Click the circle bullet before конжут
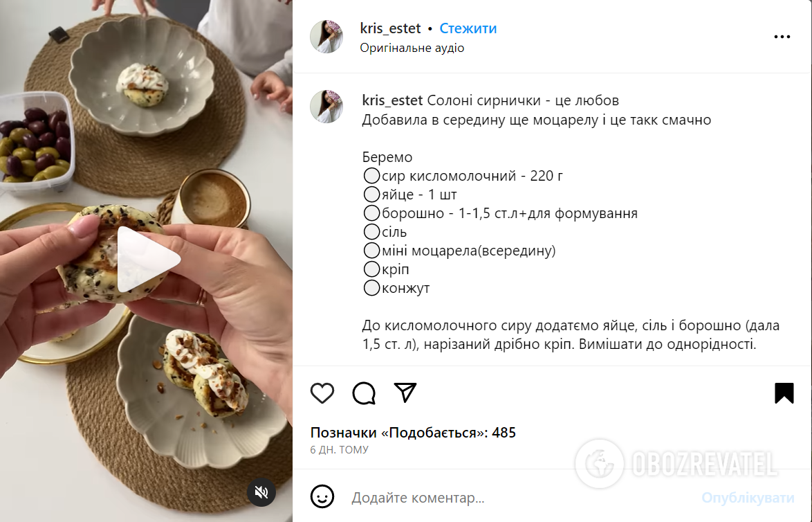Image resolution: width=812 pixels, height=522 pixels. click(x=371, y=288)
